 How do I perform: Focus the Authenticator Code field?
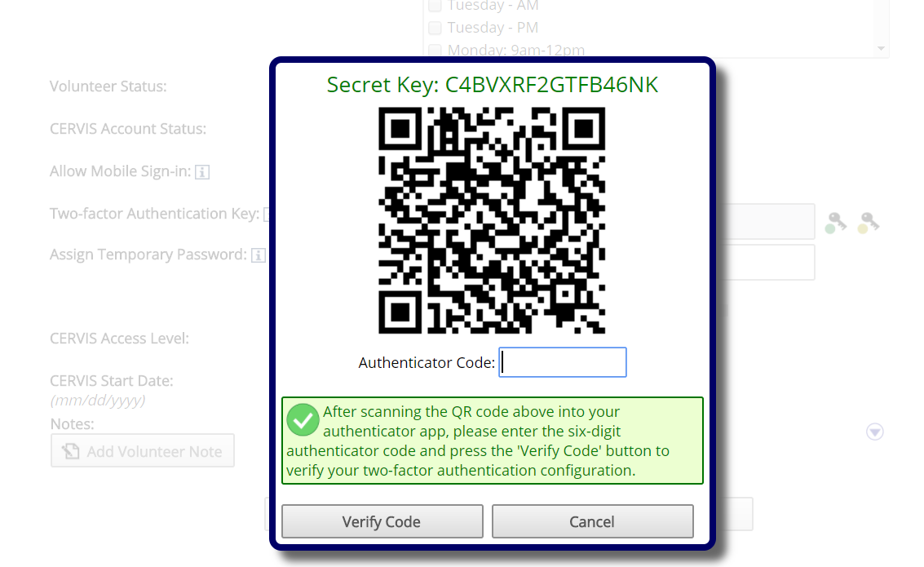tap(563, 362)
